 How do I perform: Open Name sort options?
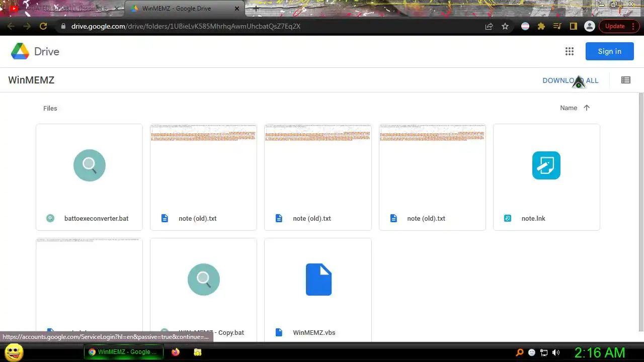click(x=569, y=108)
